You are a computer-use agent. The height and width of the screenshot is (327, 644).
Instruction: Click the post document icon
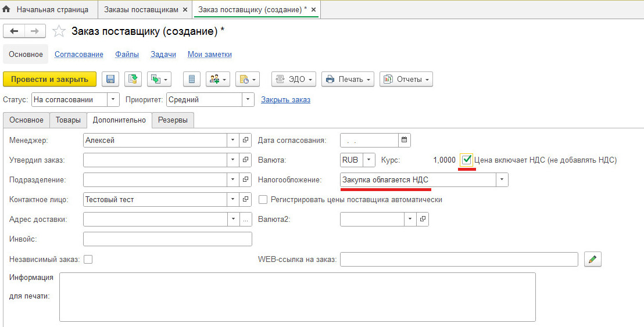(133, 79)
